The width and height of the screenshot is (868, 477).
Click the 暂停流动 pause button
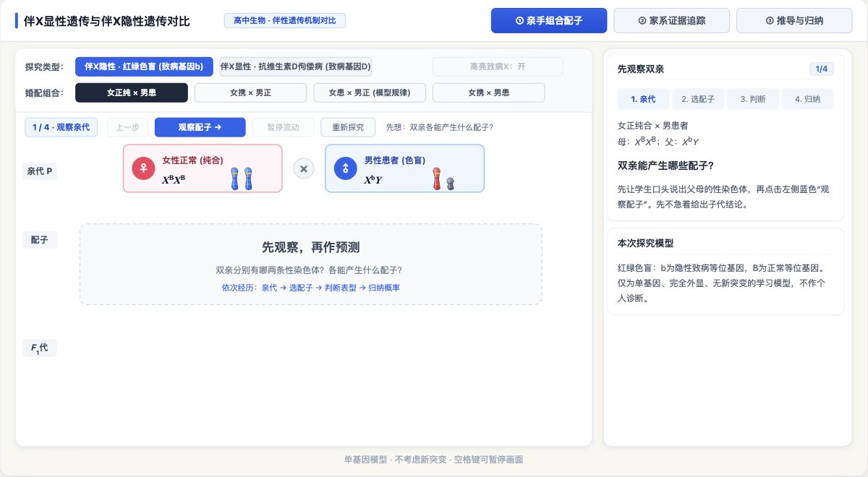pyautogui.click(x=284, y=127)
